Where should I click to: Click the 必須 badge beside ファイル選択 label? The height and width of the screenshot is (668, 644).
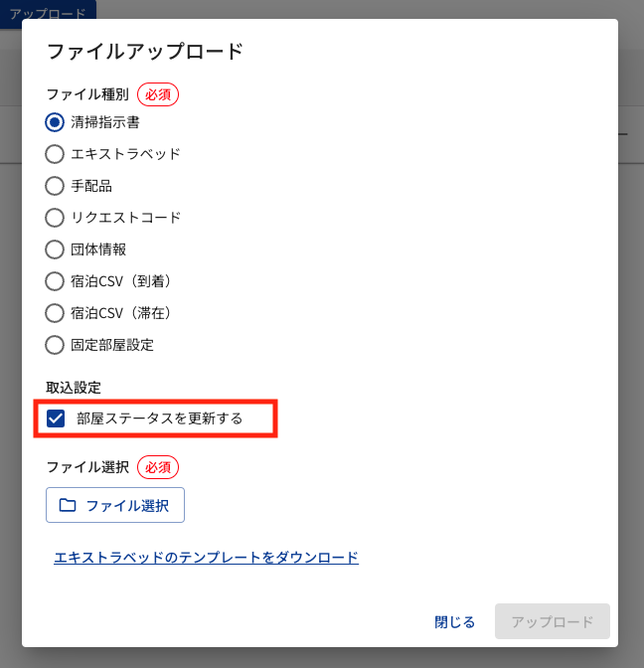[x=158, y=466]
